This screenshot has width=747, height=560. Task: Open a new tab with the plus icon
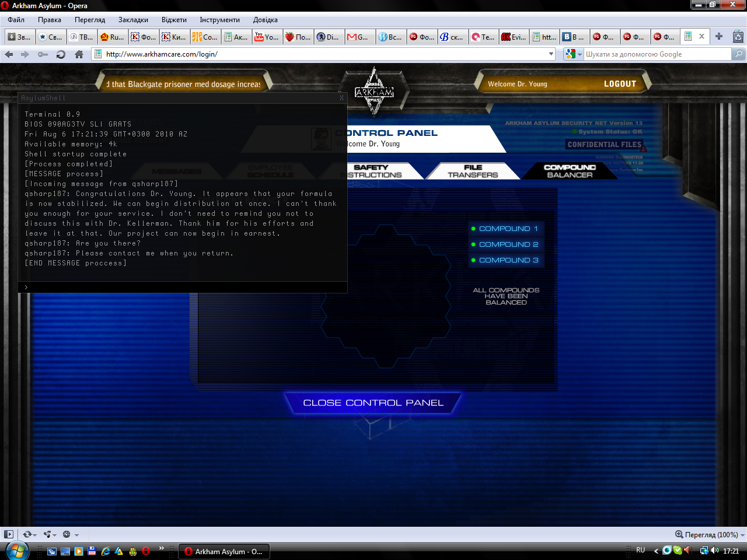[719, 36]
